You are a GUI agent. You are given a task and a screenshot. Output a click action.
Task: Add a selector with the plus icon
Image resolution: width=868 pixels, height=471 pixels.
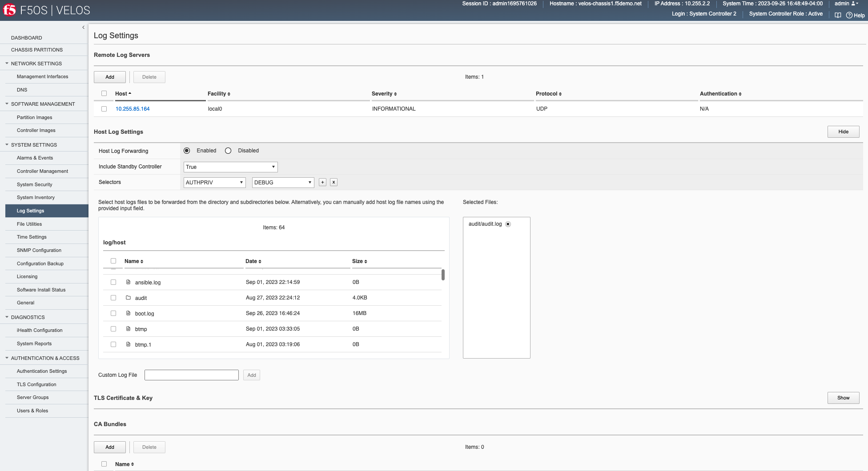(x=323, y=182)
